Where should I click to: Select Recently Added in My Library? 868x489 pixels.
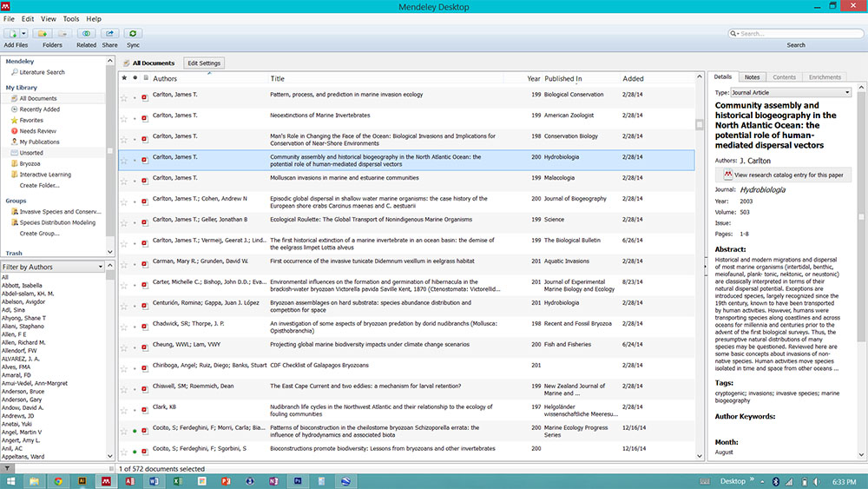pos(39,109)
